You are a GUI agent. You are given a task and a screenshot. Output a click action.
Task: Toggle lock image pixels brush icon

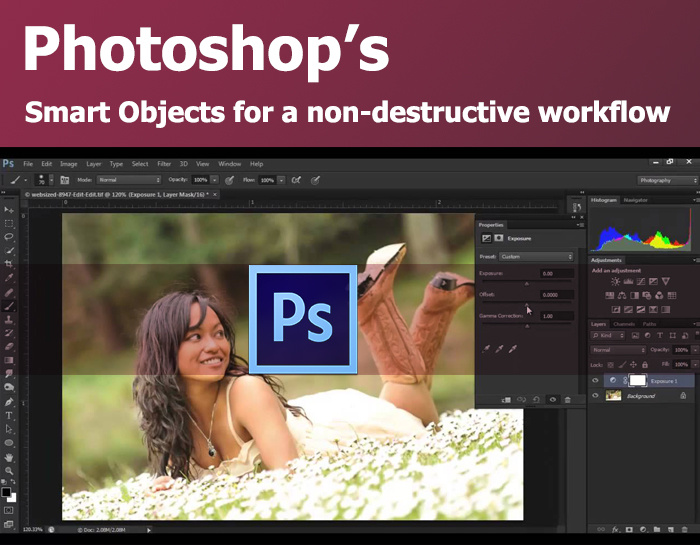(622, 365)
